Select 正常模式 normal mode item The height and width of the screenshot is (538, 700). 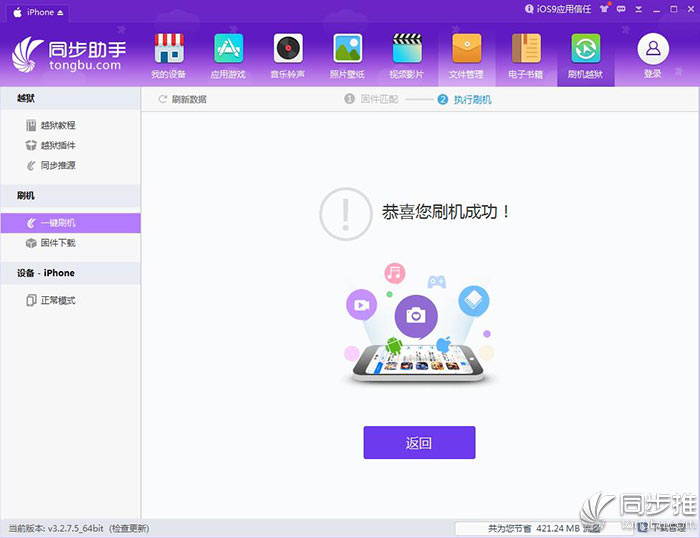coord(71,300)
